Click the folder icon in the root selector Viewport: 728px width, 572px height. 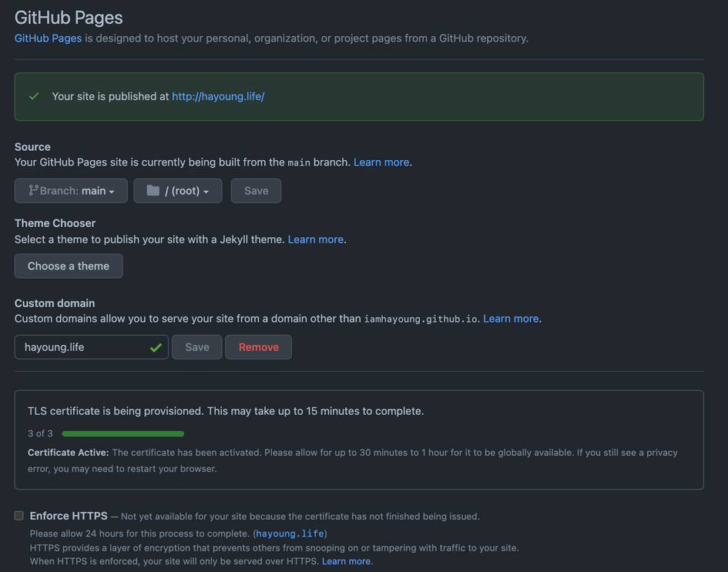(x=153, y=190)
